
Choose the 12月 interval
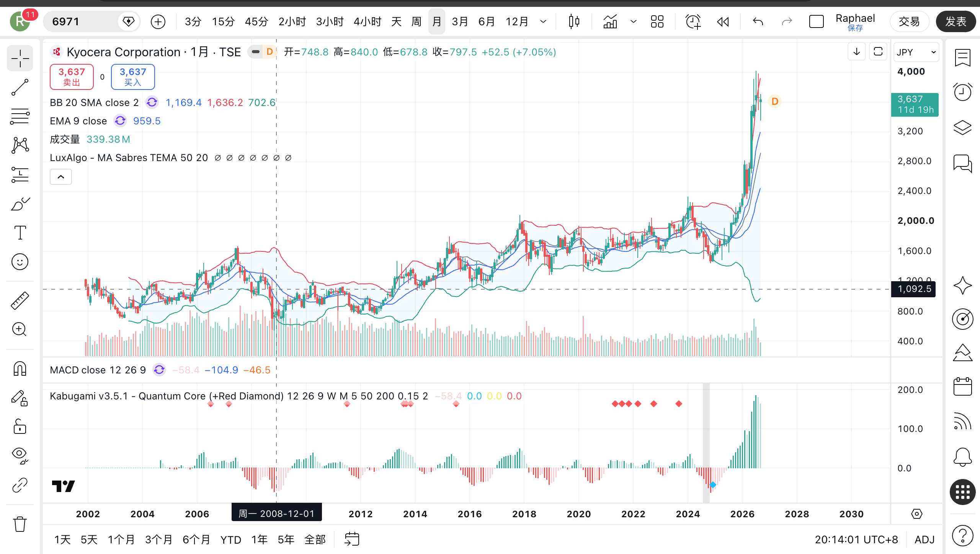[517, 21]
